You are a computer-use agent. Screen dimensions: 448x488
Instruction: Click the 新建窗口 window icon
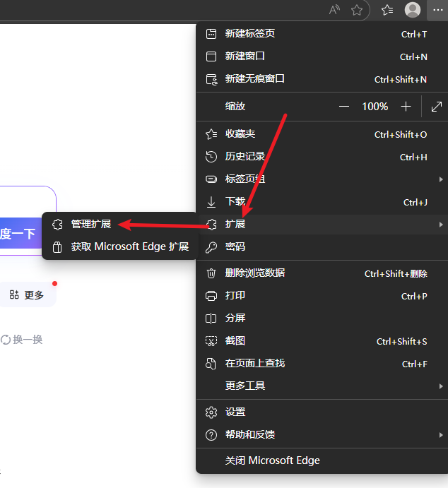211,56
